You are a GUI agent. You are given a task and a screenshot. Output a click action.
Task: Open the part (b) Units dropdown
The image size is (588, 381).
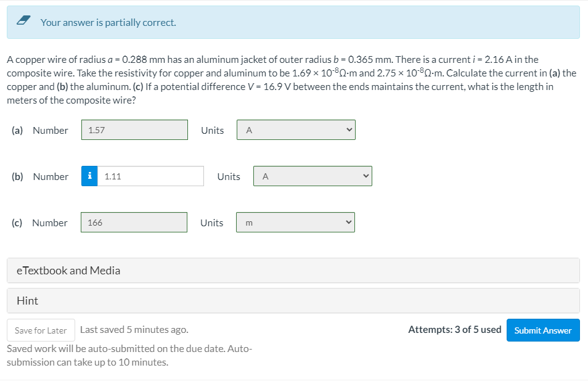(x=312, y=176)
